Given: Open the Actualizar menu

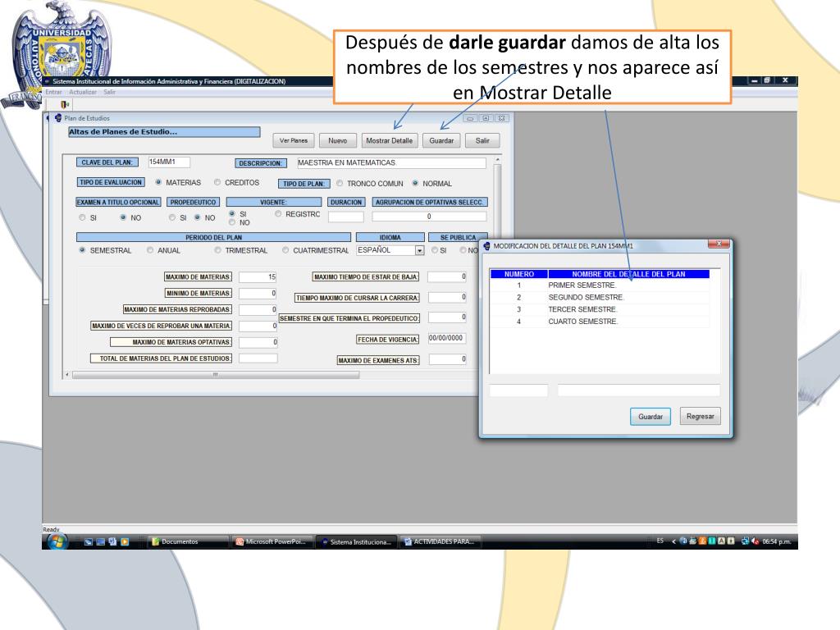Looking at the screenshot, I should click(x=83, y=91).
